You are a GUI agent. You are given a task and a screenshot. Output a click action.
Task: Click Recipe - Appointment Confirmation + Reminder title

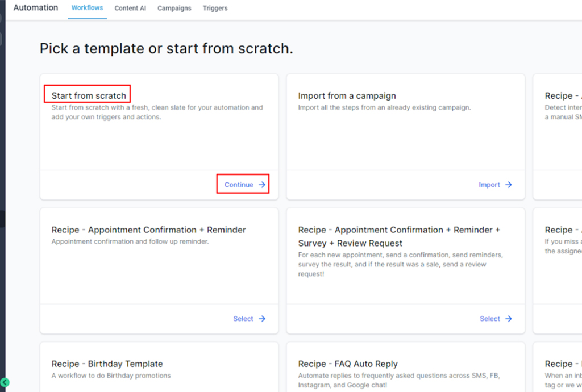click(148, 230)
